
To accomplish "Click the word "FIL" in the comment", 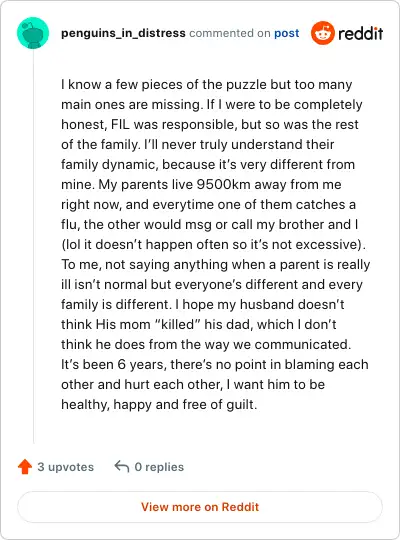I will [120, 124].
